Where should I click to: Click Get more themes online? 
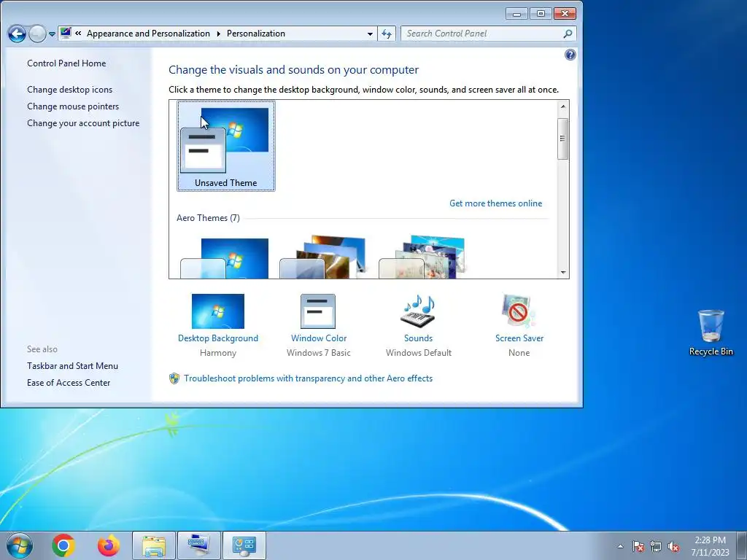point(495,203)
